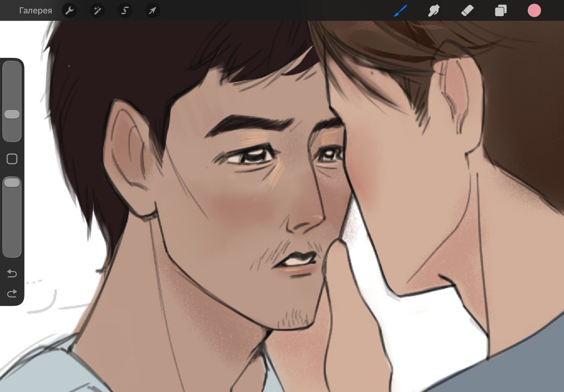Tap the square modify button on the sidebar

pyautogui.click(x=12, y=159)
